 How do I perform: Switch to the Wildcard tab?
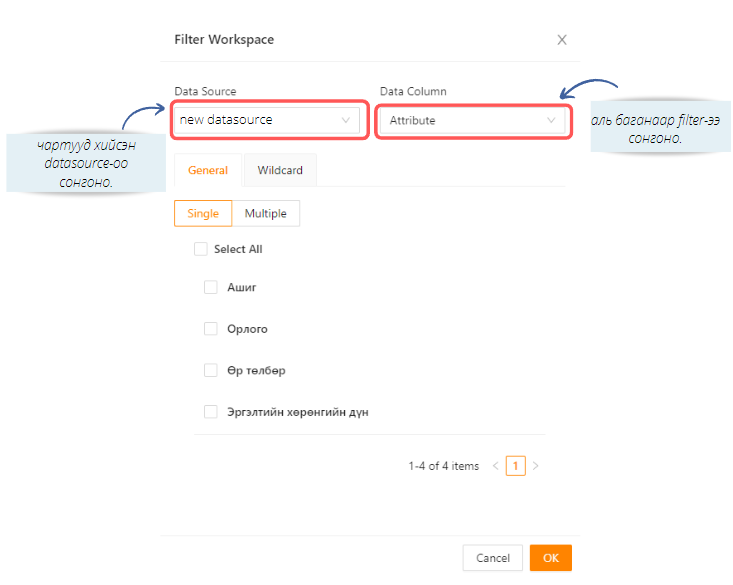pos(280,170)
